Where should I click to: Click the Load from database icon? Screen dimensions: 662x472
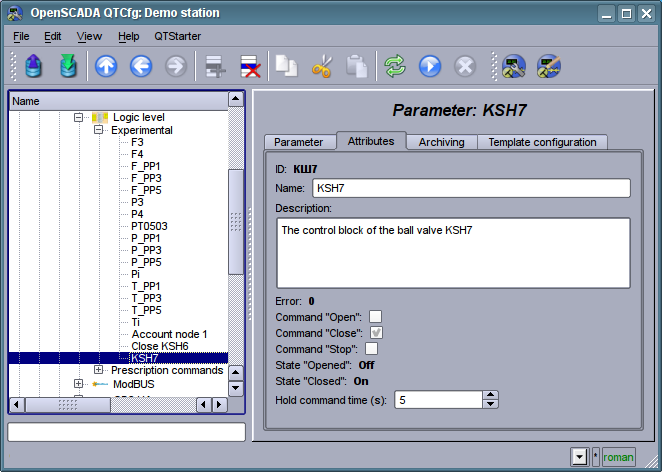(34, 66)
